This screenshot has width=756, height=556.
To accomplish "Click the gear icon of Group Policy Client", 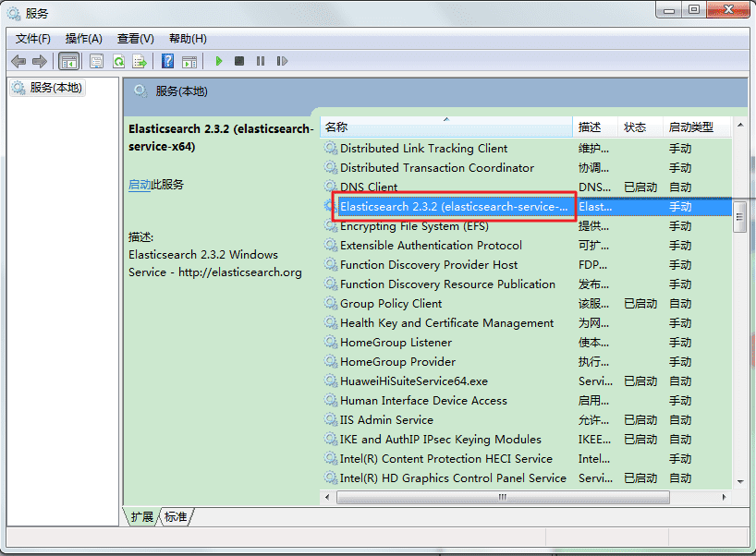I will point(330,303).
